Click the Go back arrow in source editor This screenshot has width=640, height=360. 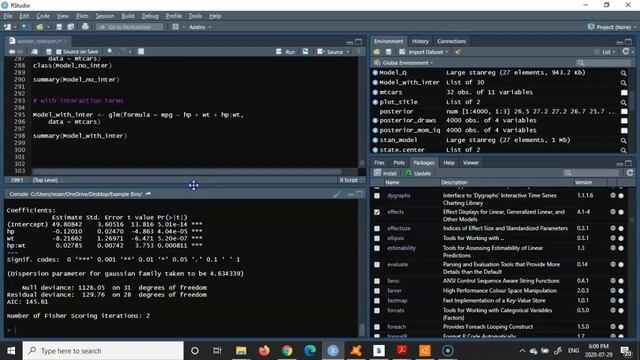(x=12, y=52)
